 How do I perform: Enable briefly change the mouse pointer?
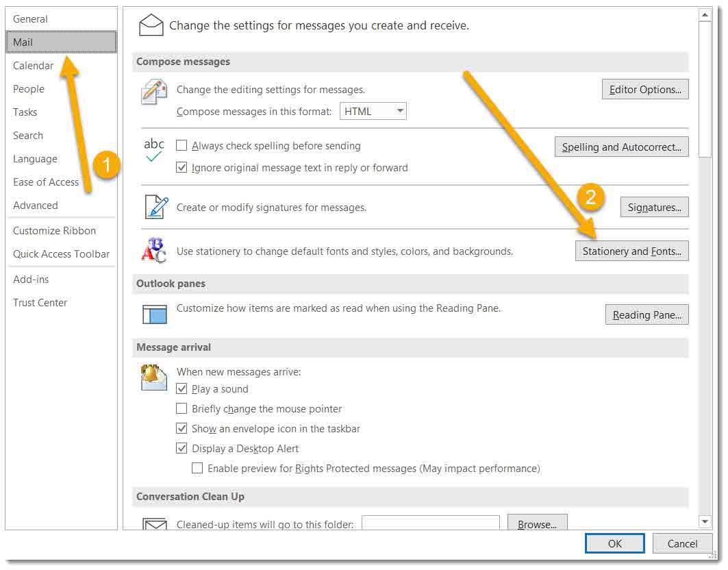(181, 408)
